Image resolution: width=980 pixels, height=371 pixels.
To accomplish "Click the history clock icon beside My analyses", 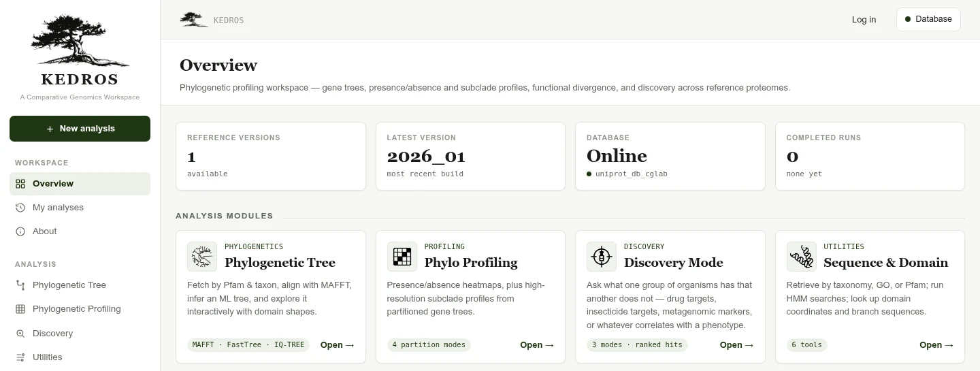I will [x=20, y=208].
